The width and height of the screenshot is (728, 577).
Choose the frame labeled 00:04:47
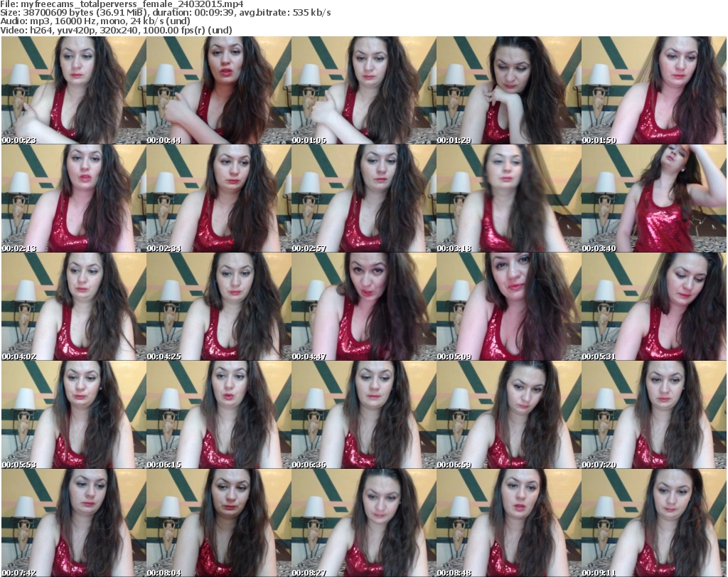tap(363, 307)
